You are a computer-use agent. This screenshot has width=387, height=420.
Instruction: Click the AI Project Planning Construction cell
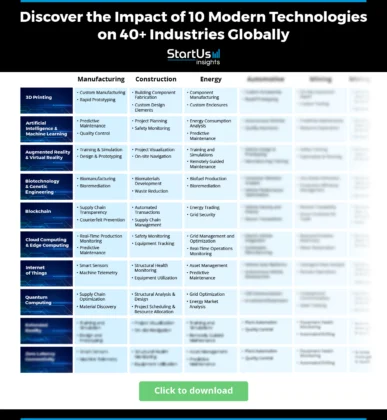[x=156, y=129]
